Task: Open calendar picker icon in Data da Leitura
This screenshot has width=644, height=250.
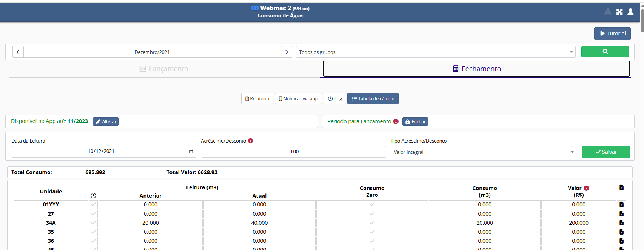Action: 191,152
